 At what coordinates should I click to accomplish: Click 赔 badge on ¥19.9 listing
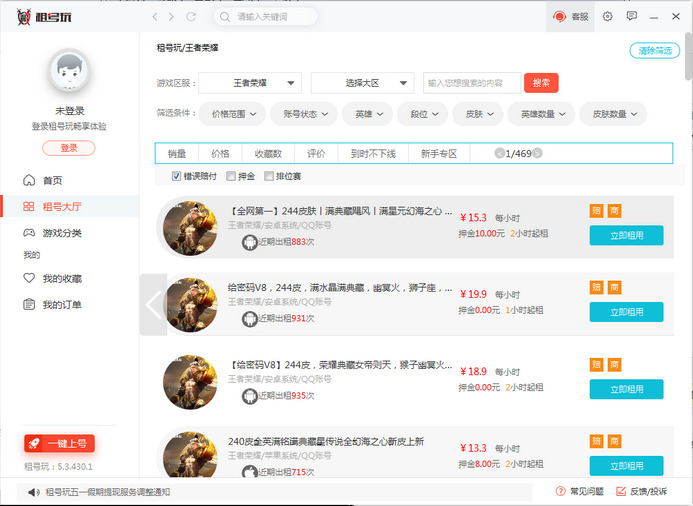[x=597, y=287]
